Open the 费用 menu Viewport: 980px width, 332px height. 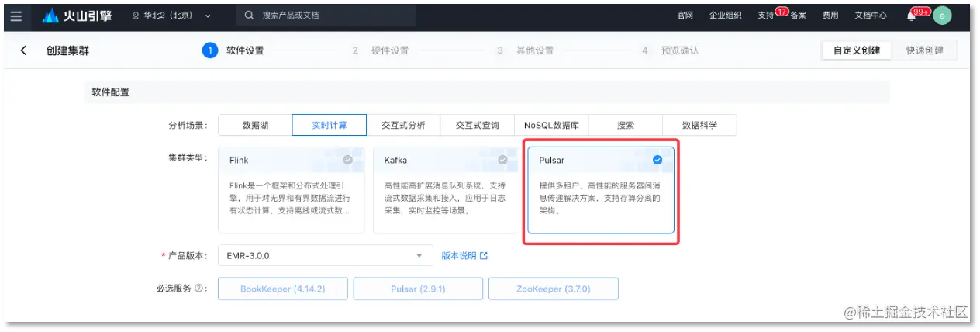coord(830,16)
